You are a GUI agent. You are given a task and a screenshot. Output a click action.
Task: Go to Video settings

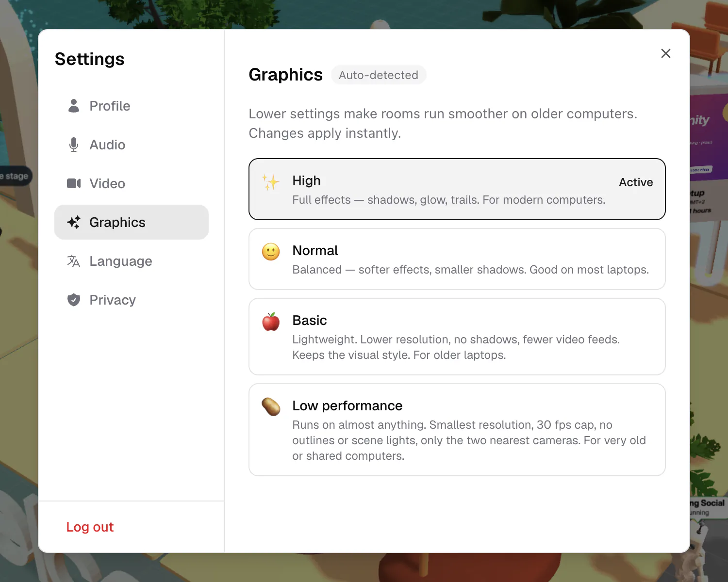click(x=132, y=183)
